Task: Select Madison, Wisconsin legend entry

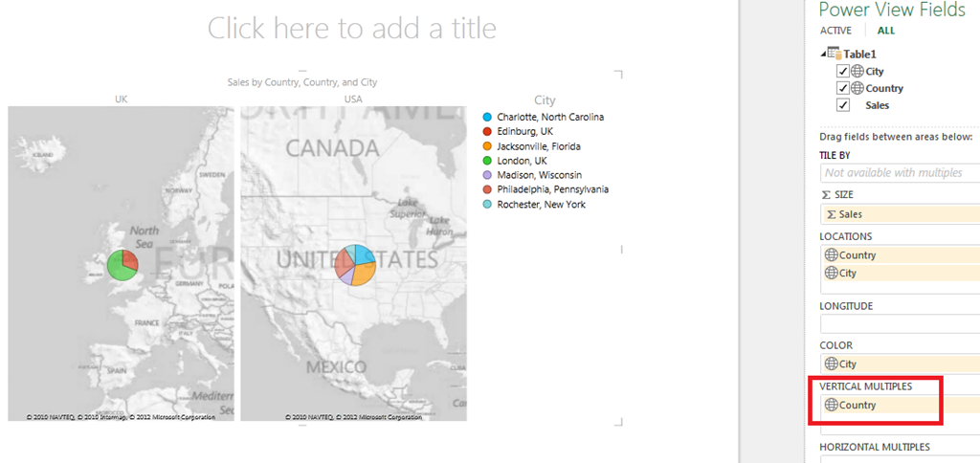Action: tap(540, 175)
